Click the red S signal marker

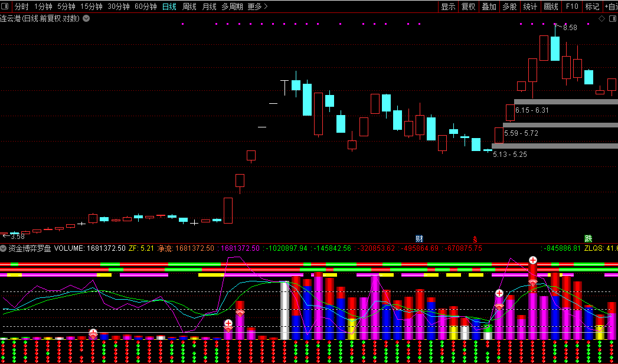[475, 239]
